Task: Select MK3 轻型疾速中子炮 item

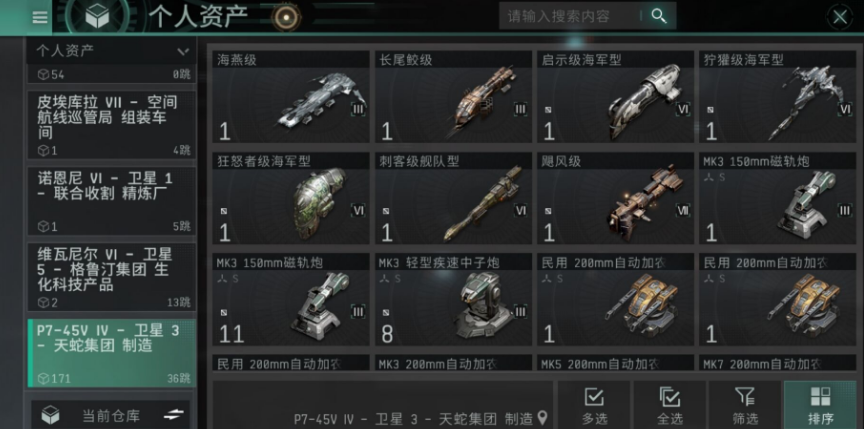Action: tap(453, 300)
